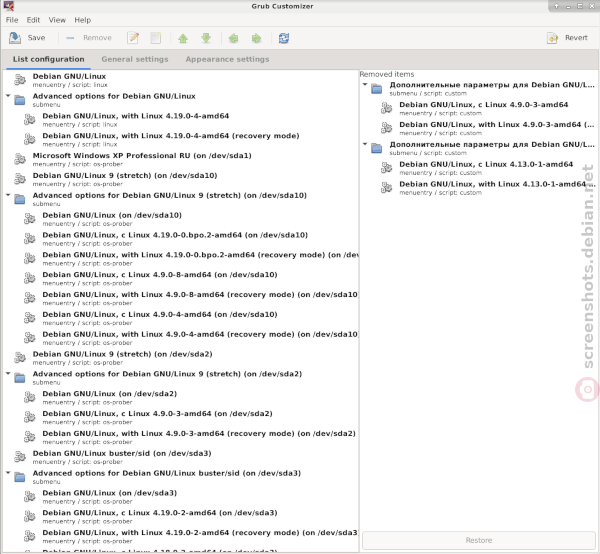Select Linux 4.9.0-3-amd64 recovery mode (on /dev/sda2)
The width and height of the screenshot is (600, 554).
[x=181, y=437]
